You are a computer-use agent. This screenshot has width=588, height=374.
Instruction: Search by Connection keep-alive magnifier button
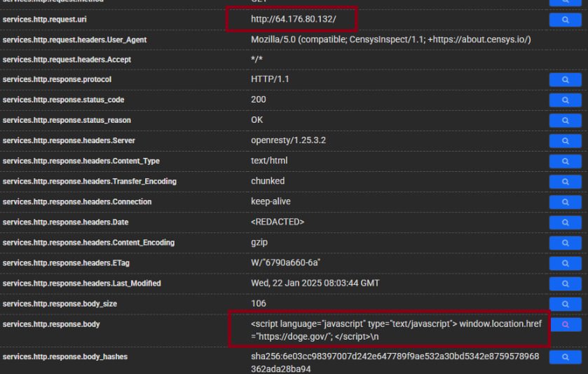tap(566, 202)
